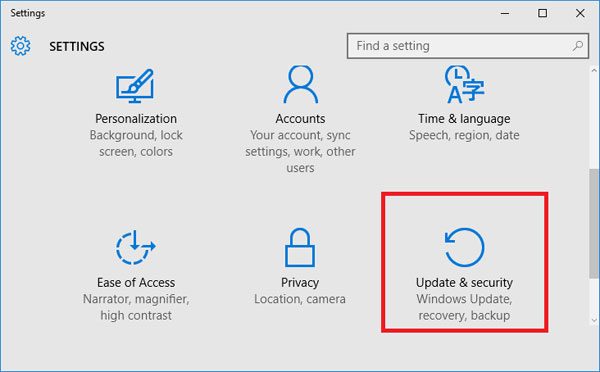Open the Update & security circular arrow icon
The image size is (600, 372).
(464, 247)
